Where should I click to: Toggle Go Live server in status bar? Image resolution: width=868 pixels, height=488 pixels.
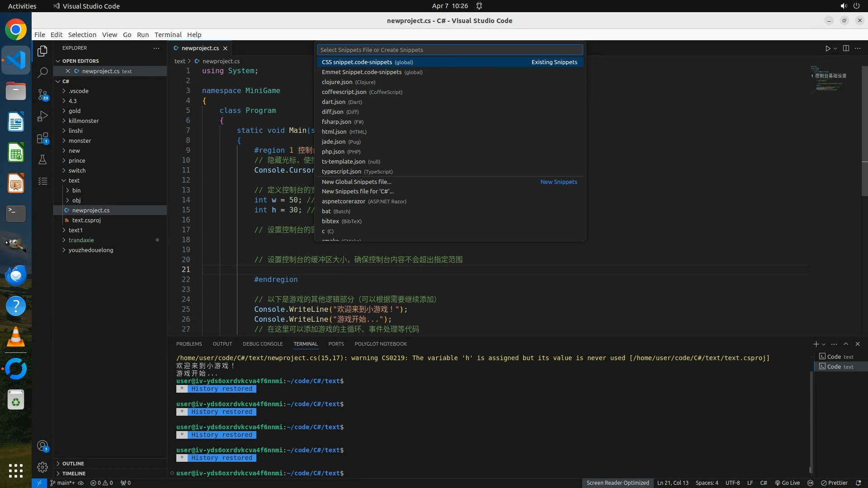pos(787,483)
